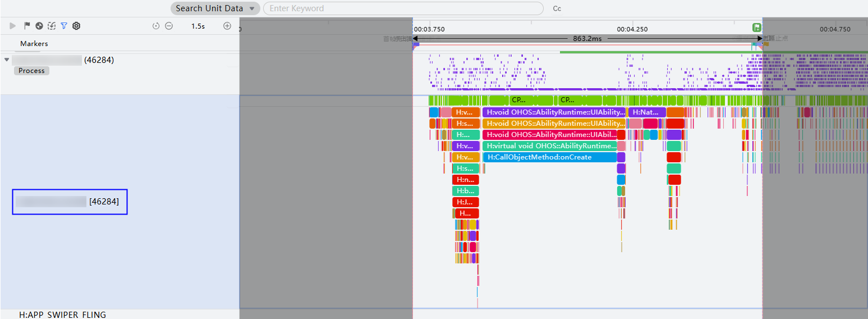Select the red H:J... trace slice

point(466,202)
